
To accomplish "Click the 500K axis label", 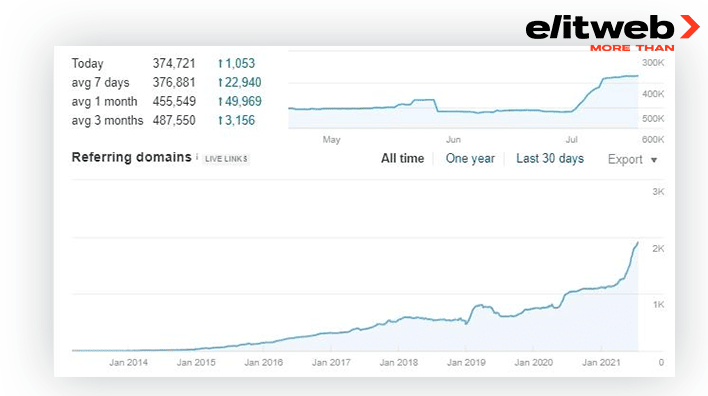I will click(x=653, y=118).
